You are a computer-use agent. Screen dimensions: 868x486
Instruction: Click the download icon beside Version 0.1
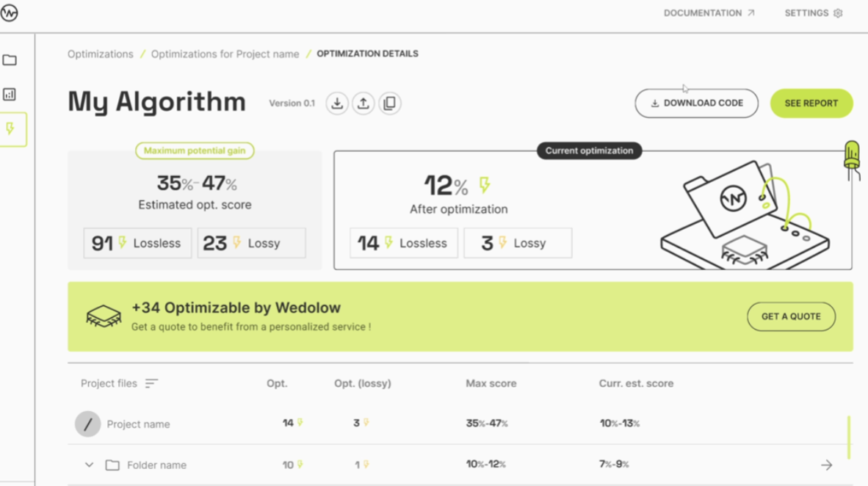tap(337, 104)
